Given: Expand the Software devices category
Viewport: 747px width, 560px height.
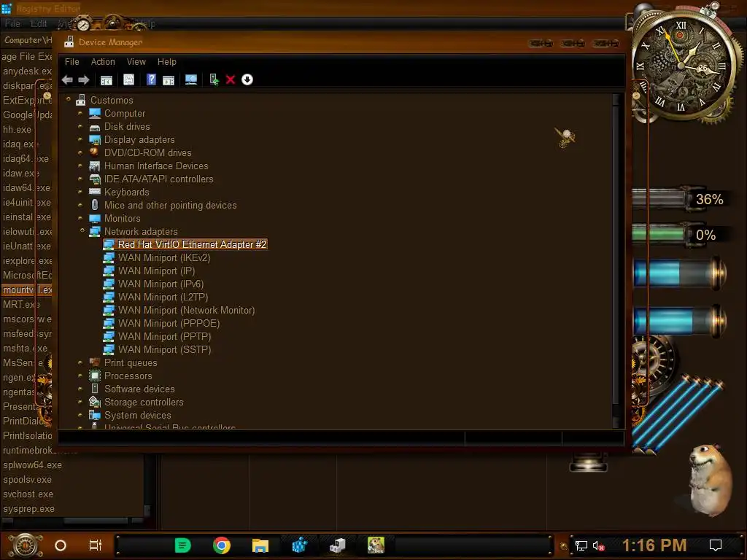Looking at the screenshot, I should click(x=80, y=389).
